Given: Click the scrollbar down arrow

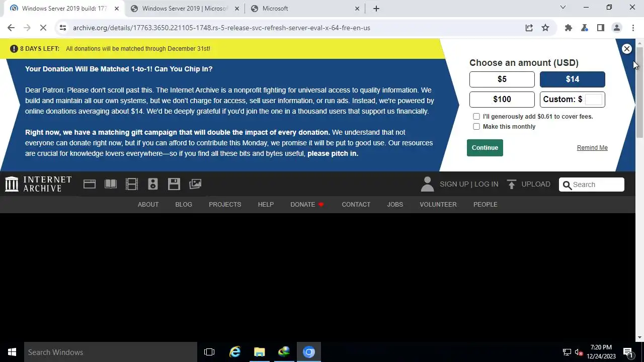Looking at the screenshot, I should [x=639, y=338].
